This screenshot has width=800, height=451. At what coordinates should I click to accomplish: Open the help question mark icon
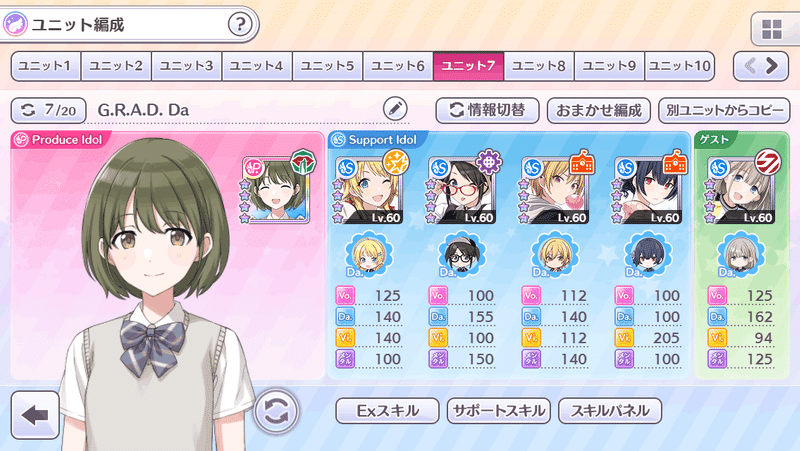[x=240, y=24]
